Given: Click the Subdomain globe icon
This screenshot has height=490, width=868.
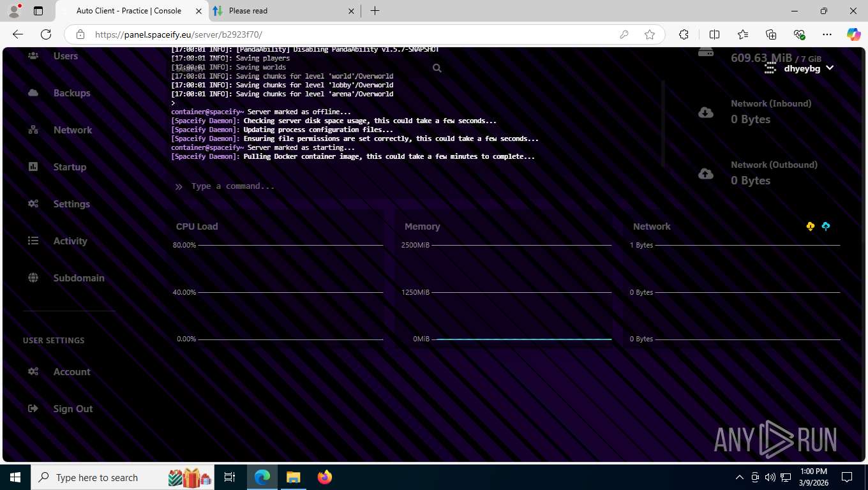Looking at the screenshot, I should click(x=33, y=278).
